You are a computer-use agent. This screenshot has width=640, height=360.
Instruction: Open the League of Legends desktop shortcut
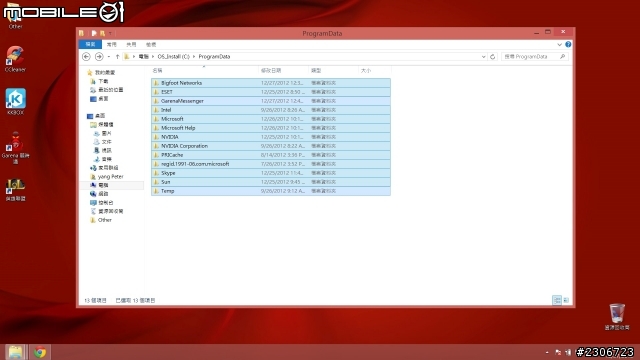16,190
